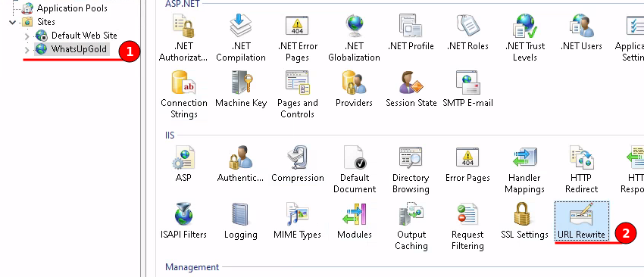Open Providers feature
This screenshot has width=644, height=277.
tap(354, 89)
